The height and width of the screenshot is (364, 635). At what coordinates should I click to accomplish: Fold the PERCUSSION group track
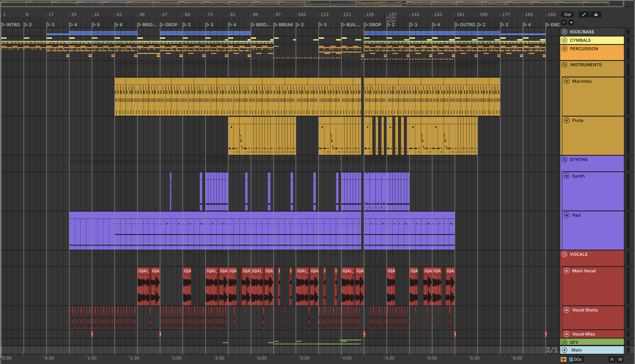[564, 49]
